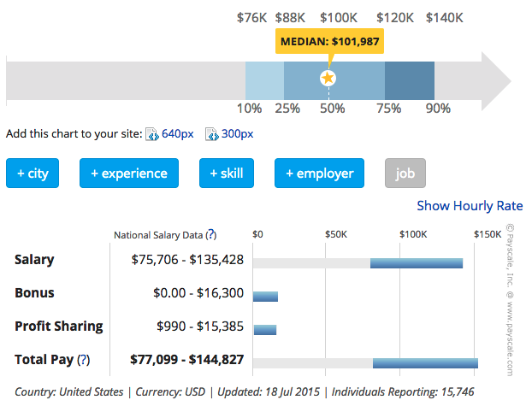
Task: Select the Bonus range bar
Action: tap(265, 296)
